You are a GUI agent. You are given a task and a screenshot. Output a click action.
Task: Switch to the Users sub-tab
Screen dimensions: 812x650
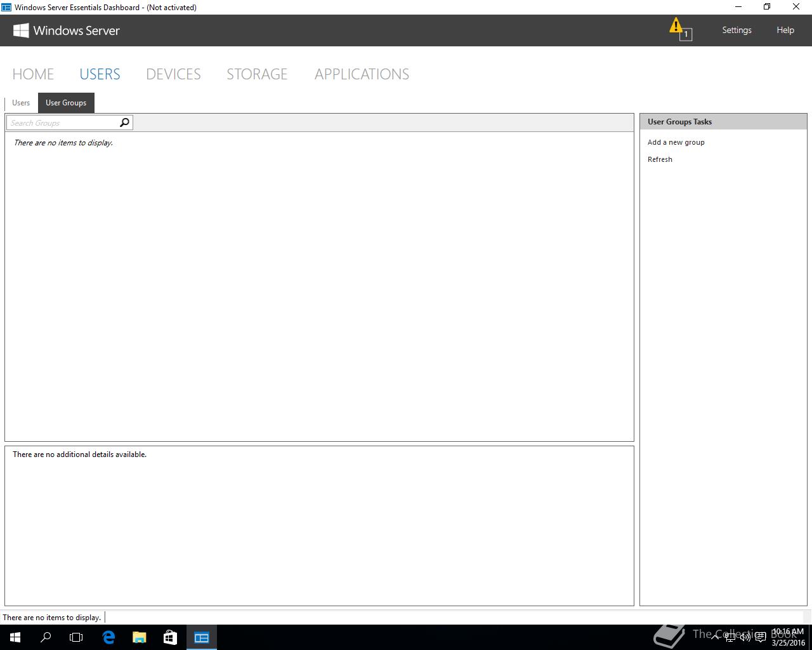[21, 103]
